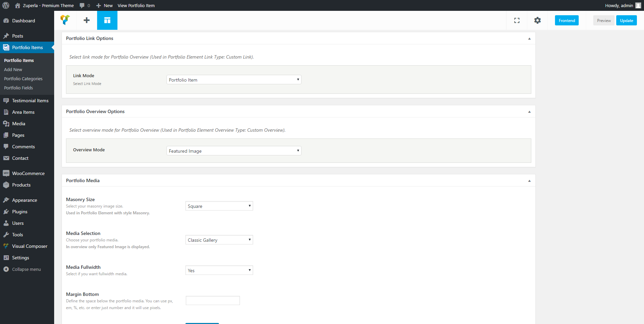Click the Pages sidebar icon
The height and width of the screenshot is (324, 644).
point(6,135)
